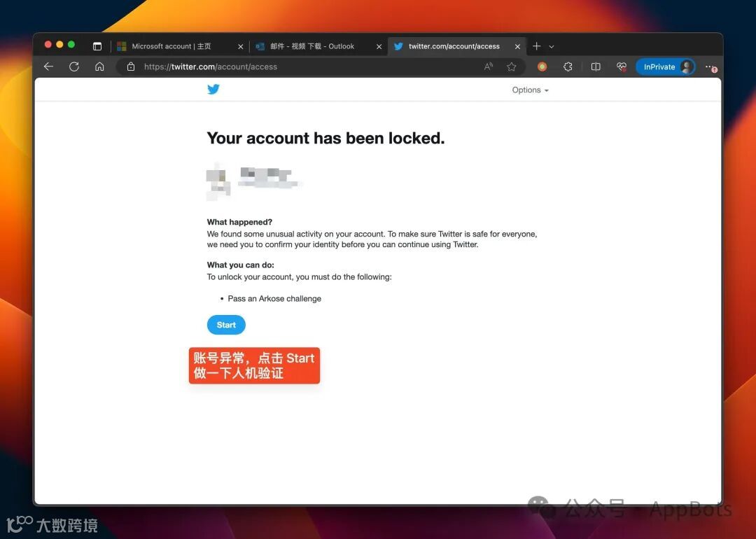This screenshot has height=539, width=756.
Task: Switch to the Outlook mail tab
Action: (x=317, y=46)
